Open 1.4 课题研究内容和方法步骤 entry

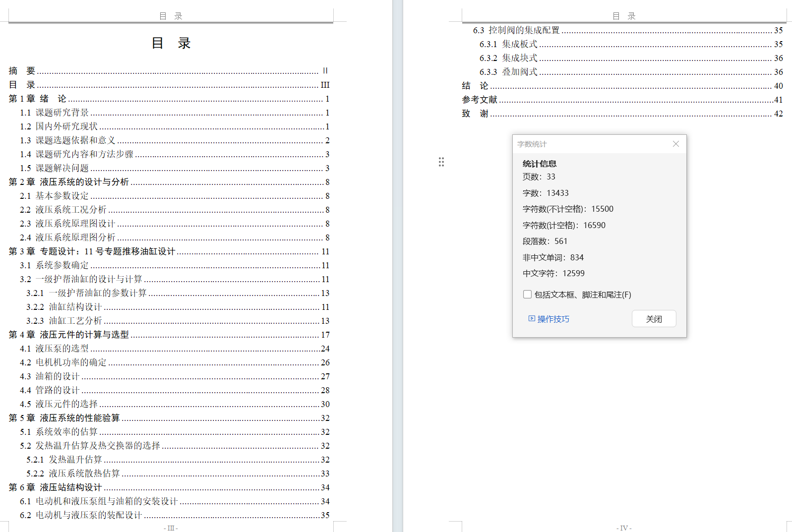tap(175, 154)
